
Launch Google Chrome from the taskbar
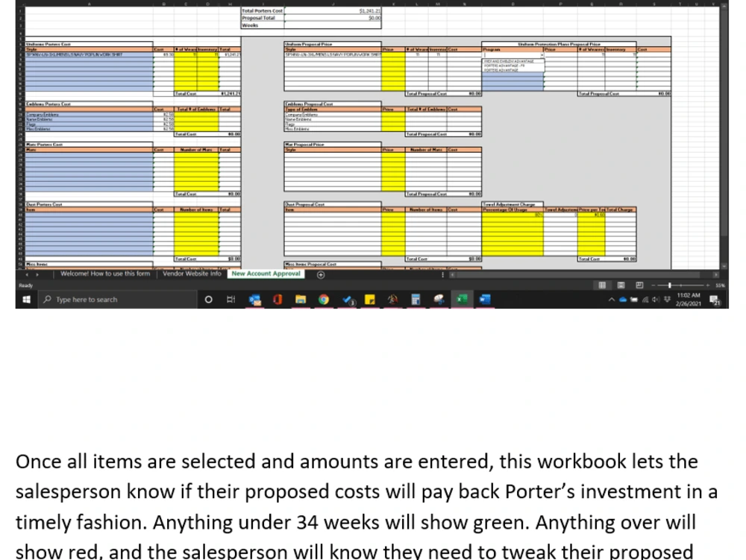click(x=324, y=300)
